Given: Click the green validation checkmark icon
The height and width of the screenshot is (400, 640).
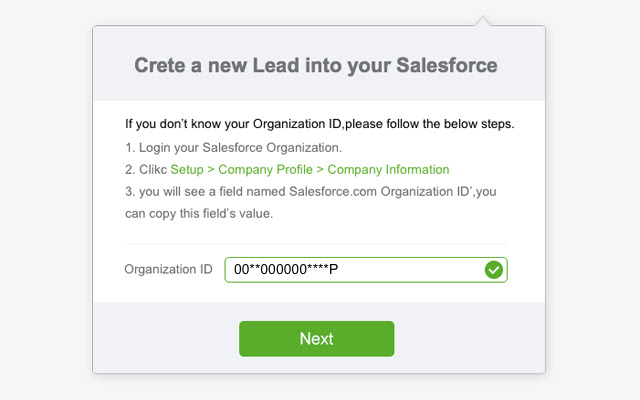Looking at the screenshot, I should (492, 270).
